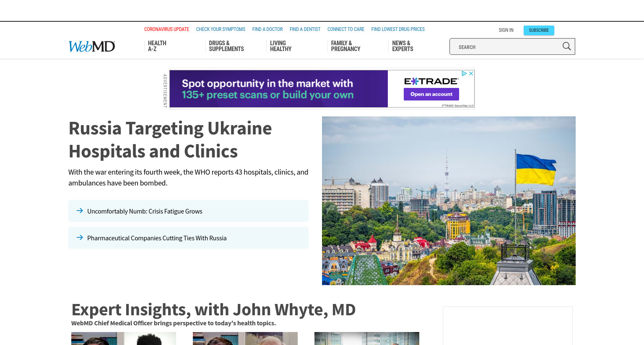Select Connect to Care
The image size is (644, 345).
pos(346,29)
